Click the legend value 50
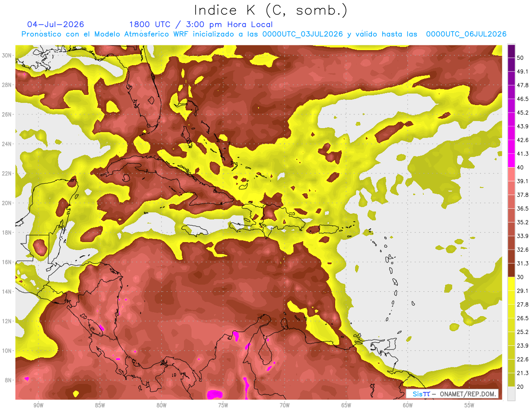The height and width of the screenshot is (411, 532). click(x=520, y=58)
